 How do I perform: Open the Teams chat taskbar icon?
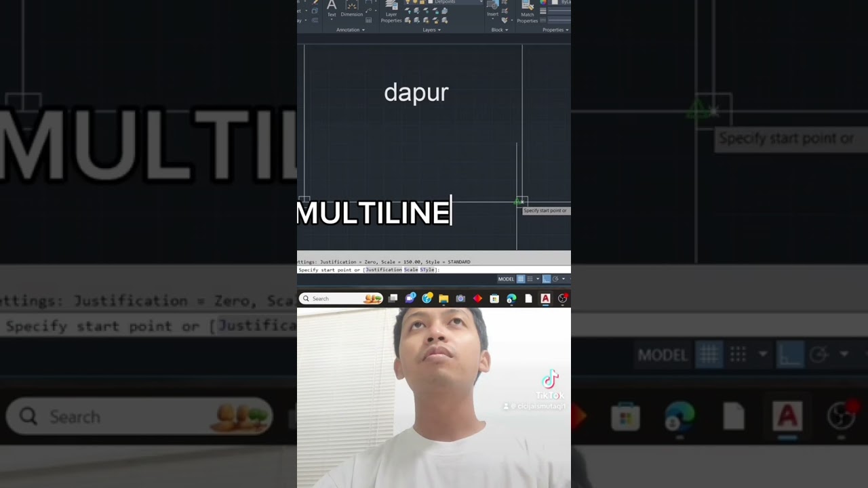click(410, 298)
